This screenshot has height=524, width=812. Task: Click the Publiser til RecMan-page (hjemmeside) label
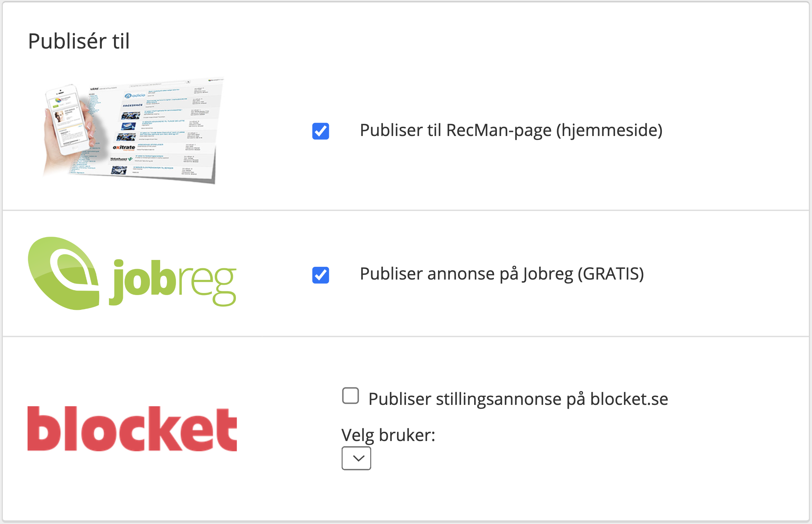[511, 130]
